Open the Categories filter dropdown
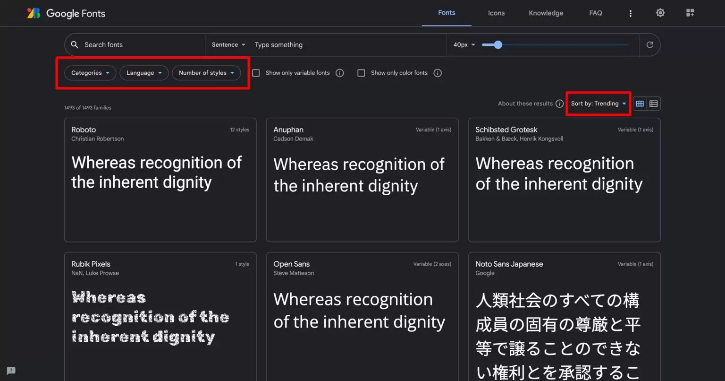725x381 pixels. [91, 73]
